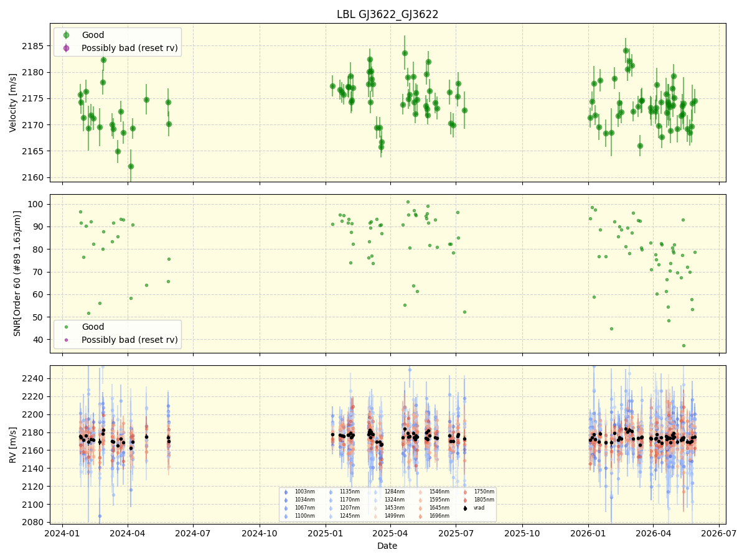Image resolution: width=747 pixels, height=560 pixels.
Task: Click the 2024-04 date tick label
Action: coord(128,533)
